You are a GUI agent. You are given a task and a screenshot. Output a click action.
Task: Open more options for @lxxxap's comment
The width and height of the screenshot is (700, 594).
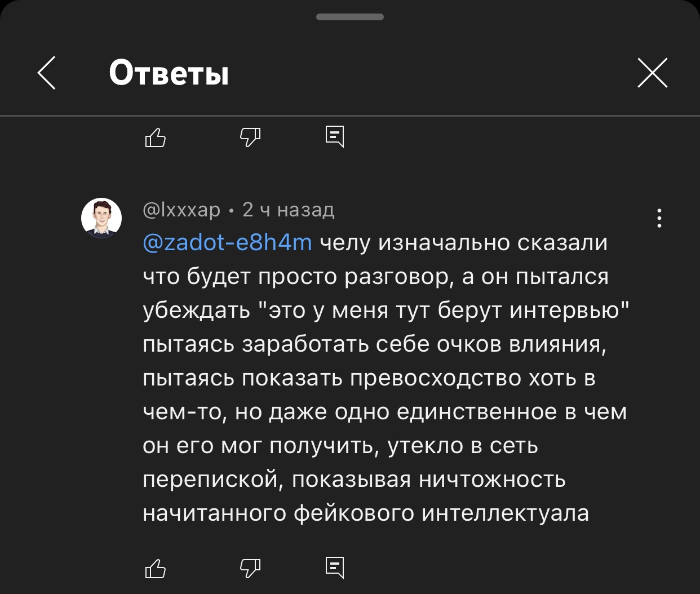pos(659,218)
